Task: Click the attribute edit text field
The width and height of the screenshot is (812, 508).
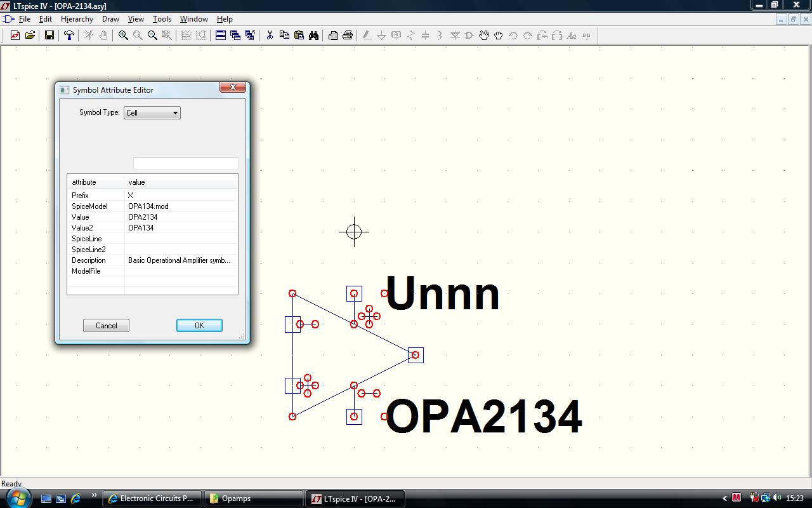Action: pos(185,163)
